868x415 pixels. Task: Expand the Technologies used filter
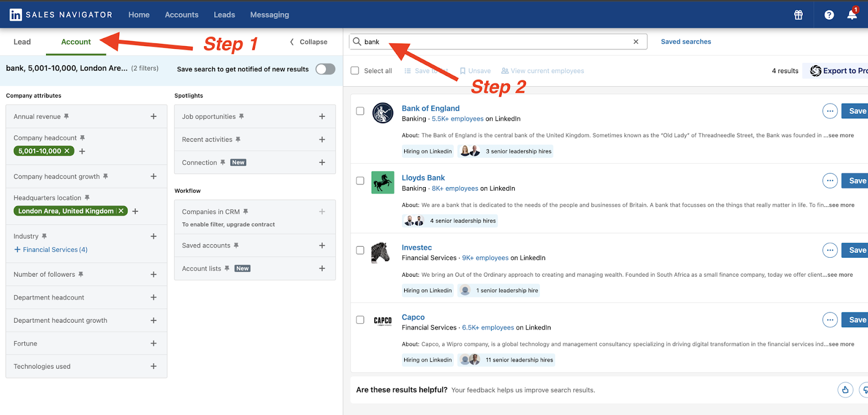pos(154,366)
